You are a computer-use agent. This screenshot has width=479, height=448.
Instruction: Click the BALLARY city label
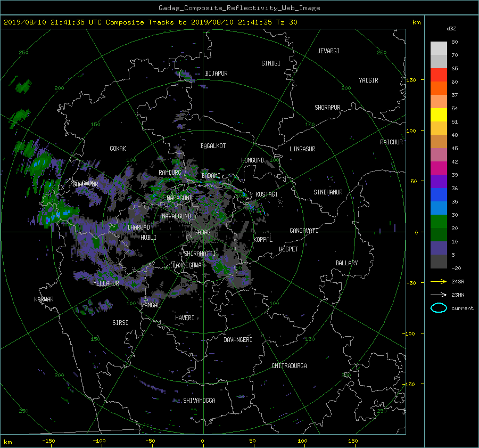tap(346, 263)
